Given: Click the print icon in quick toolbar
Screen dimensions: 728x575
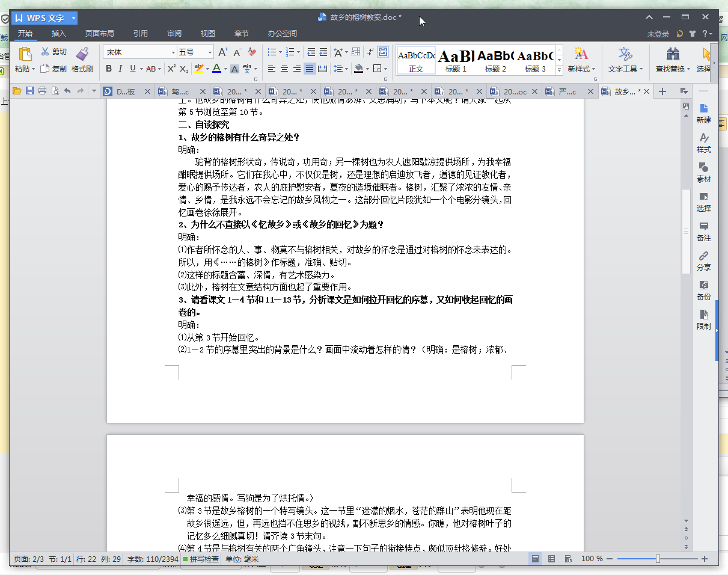Looking at the screenshot, I should pos(42,91).
